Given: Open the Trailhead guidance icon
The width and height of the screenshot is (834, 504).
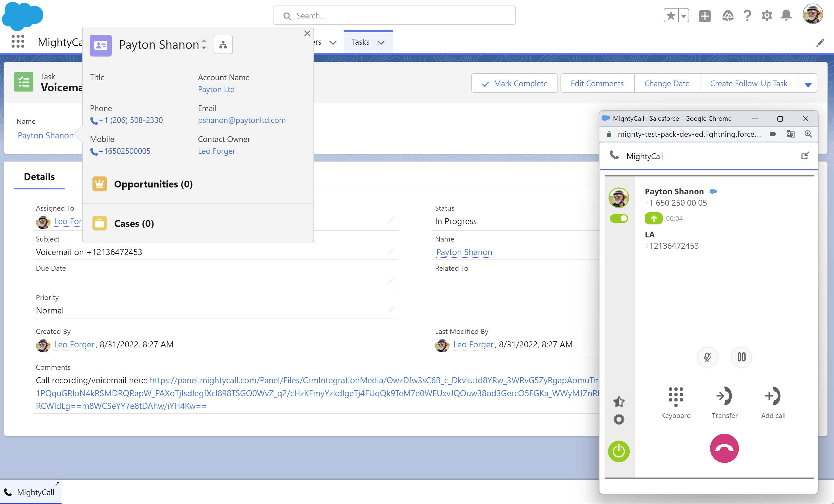Looking at the screenshot, I should point(728,15).
